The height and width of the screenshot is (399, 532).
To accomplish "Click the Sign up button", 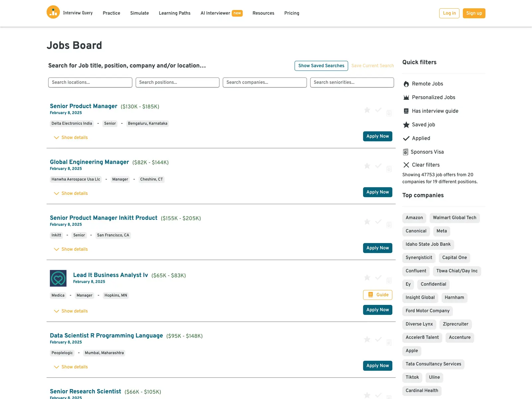I will coord(474,13).
